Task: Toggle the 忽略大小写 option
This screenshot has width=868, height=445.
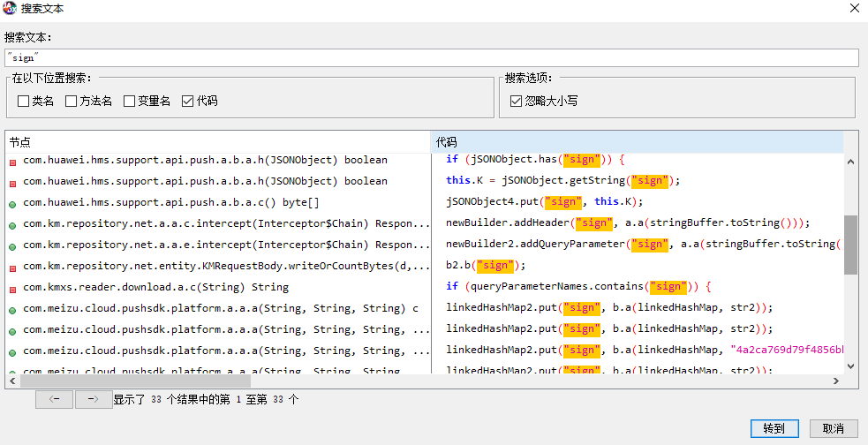Action: (517, 102)
